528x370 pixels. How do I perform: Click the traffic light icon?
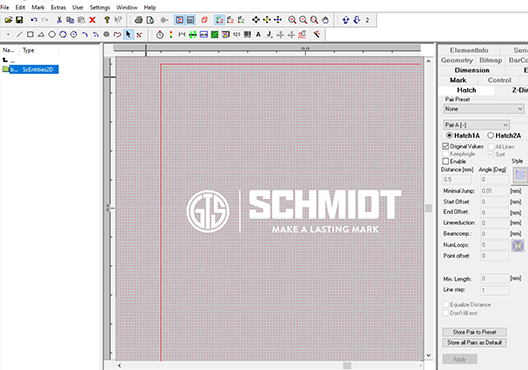point(171,34)
